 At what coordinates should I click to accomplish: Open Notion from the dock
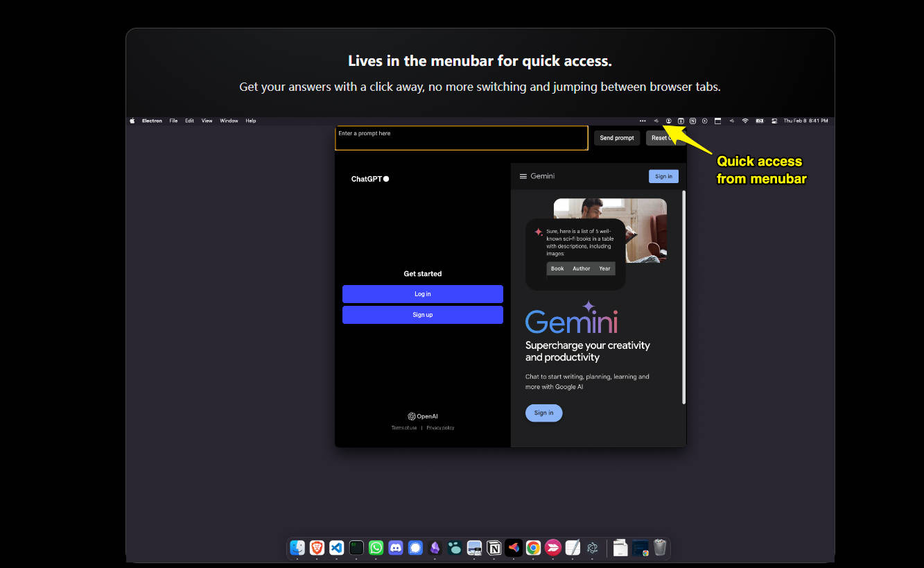(494, 548)
